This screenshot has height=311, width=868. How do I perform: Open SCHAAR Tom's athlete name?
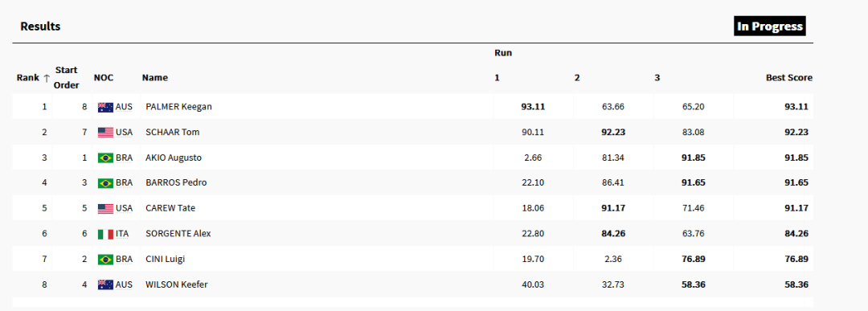pos(173,133)
